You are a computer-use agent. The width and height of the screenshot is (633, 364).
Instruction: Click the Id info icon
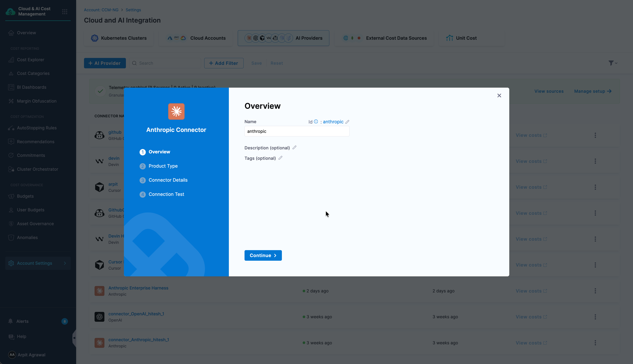pos(316,122)
